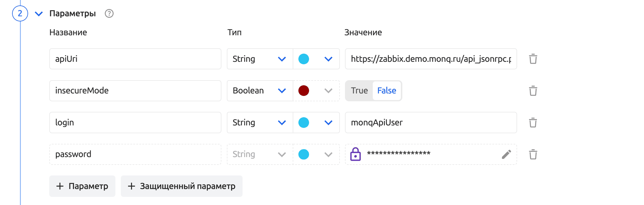
Task: Click the dark red insecureMode color swatch
Action: pos(304,91)
